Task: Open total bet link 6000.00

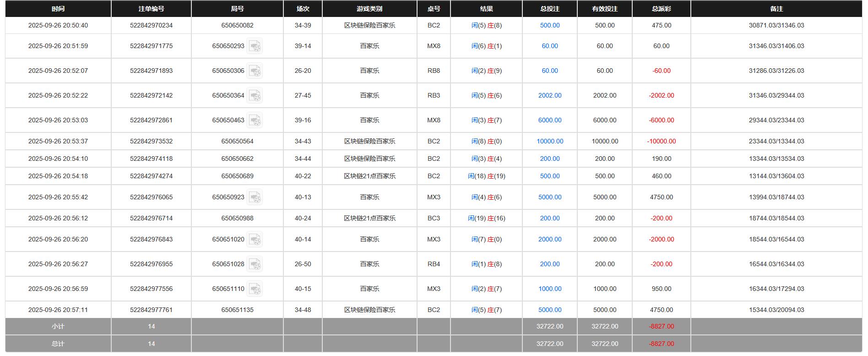Action: (550, 120)
